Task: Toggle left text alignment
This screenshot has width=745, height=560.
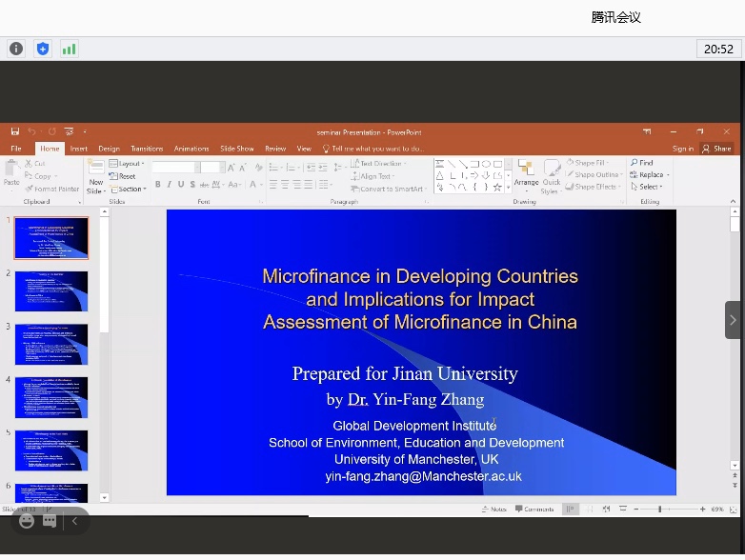Action: point(273,185)
